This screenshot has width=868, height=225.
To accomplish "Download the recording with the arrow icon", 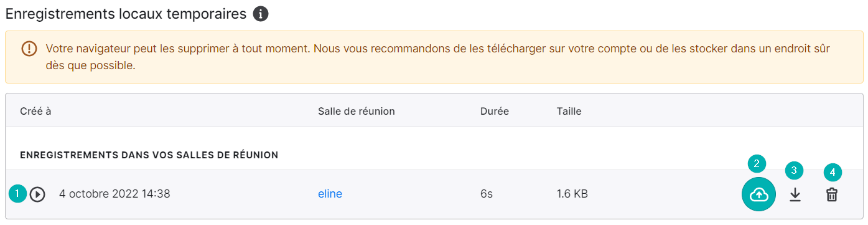I will pyautogui.click(x=795, y=194).
